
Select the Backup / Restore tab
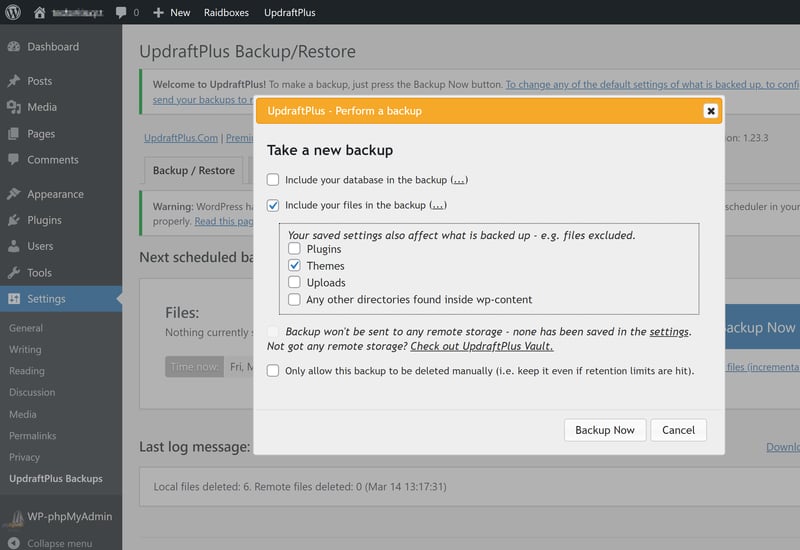[193, 170]
